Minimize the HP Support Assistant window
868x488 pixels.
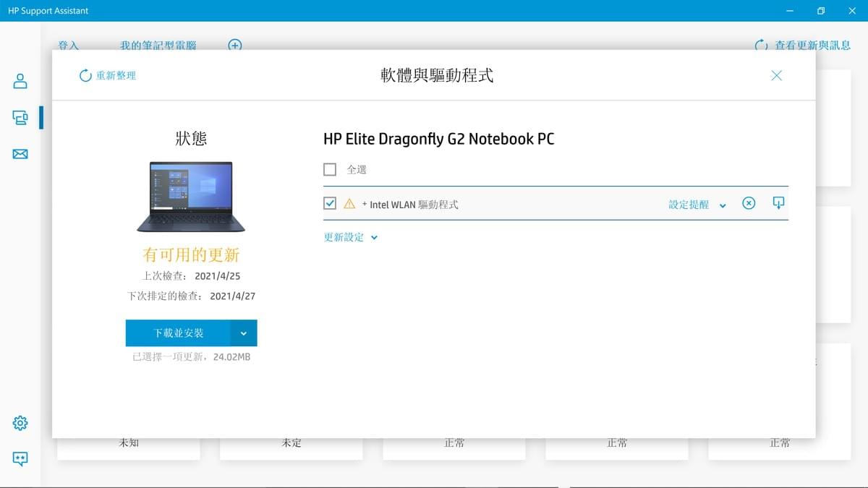pos(789,11)
